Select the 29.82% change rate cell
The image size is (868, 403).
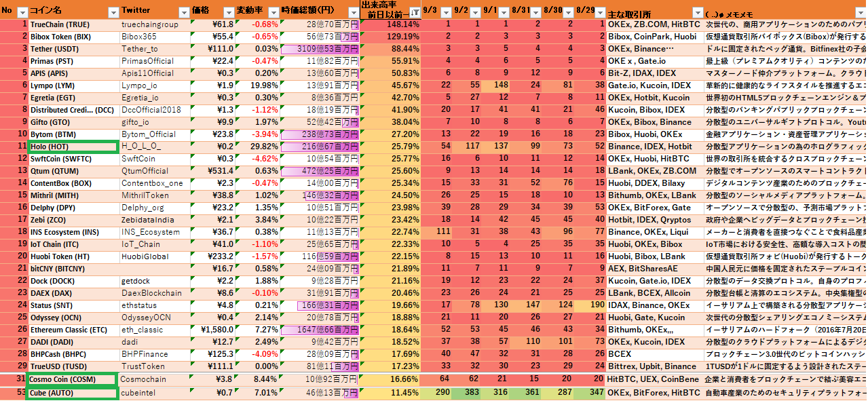click(254, 146)
